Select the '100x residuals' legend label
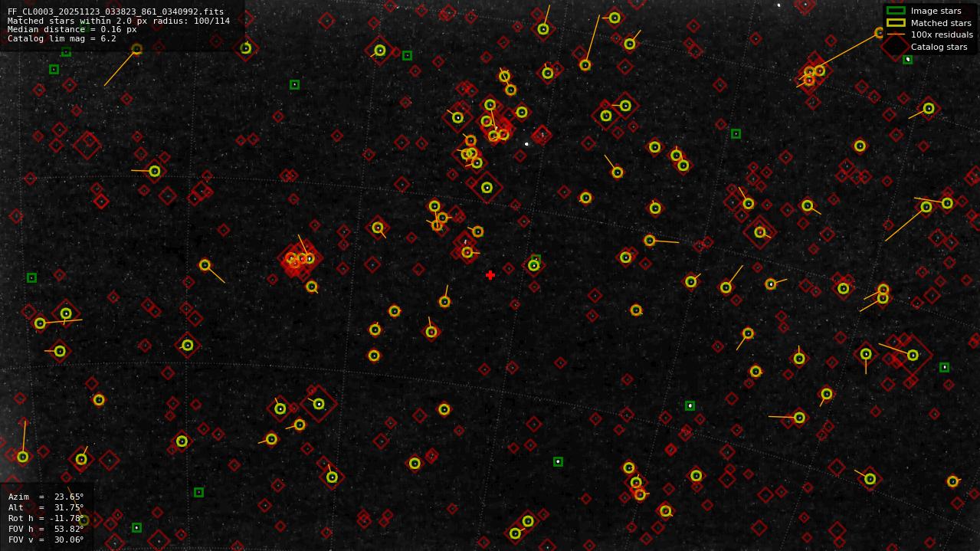The image size is (980, 551). [942, 34]
